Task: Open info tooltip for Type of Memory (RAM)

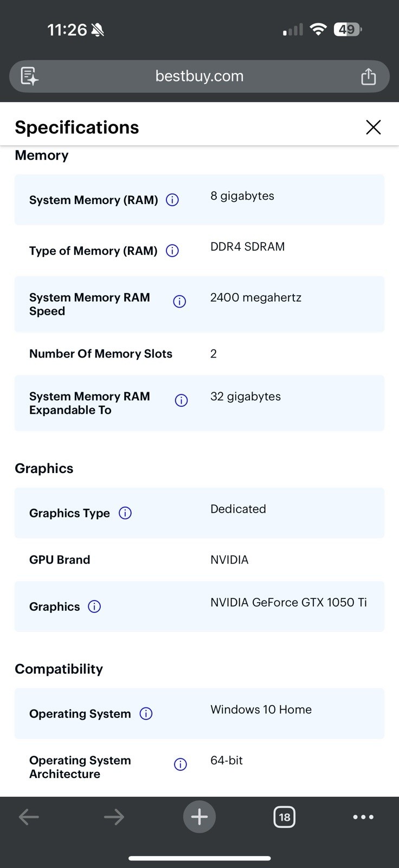Action: (172, 251)
